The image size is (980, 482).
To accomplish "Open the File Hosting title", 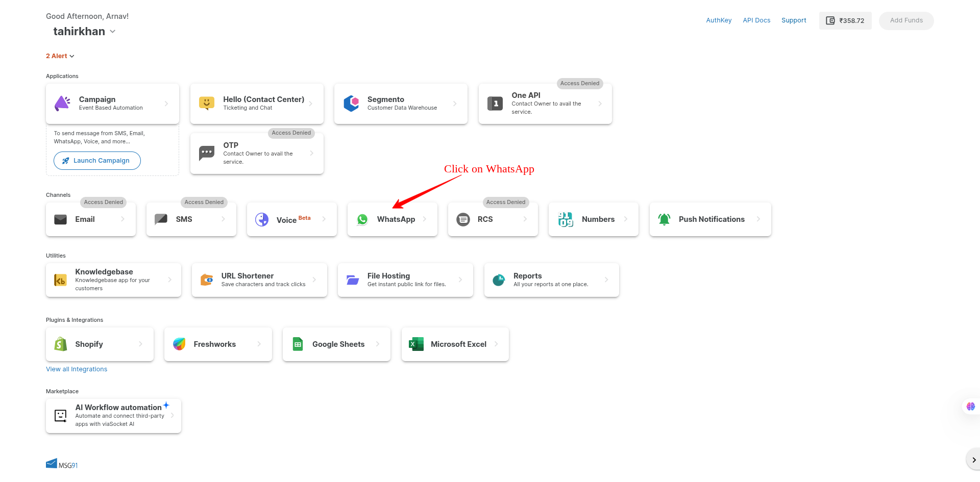I will pos(389,276).
